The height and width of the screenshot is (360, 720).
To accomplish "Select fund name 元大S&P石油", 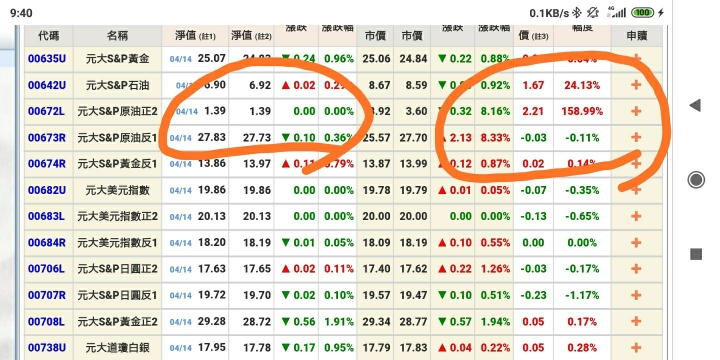I will click(x=118, y=85).
